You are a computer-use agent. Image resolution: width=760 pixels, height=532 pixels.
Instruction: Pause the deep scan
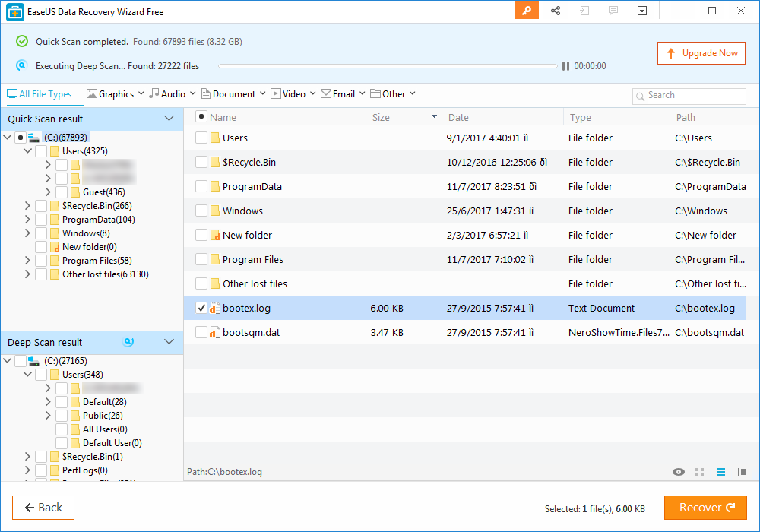pyautogui.click(x=565, y=66)
